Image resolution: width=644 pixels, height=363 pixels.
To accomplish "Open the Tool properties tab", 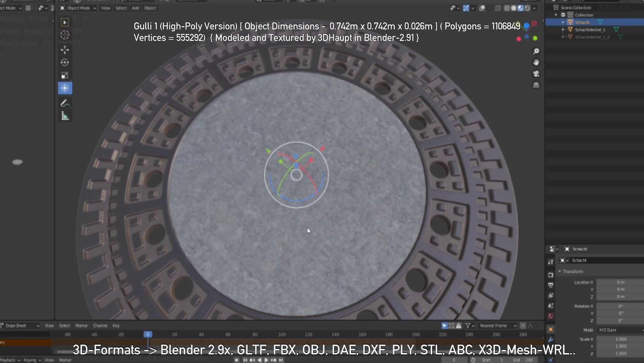I will (x=550, y=262).
